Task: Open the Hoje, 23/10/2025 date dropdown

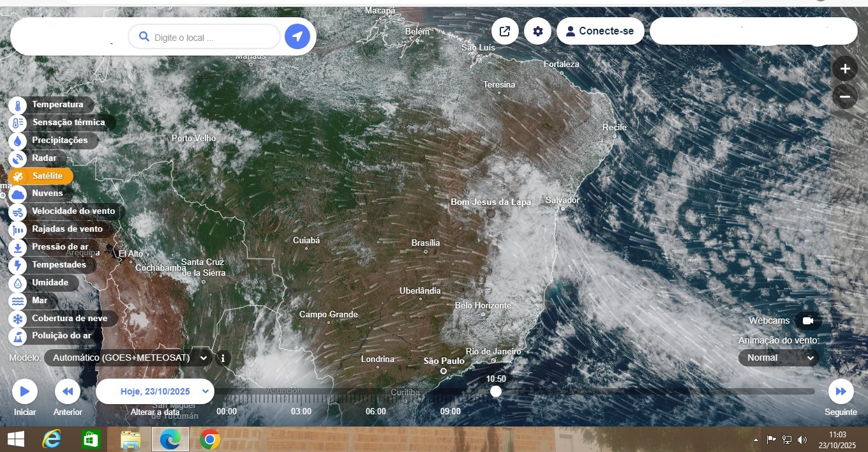Action: click(x=155, y=392)
